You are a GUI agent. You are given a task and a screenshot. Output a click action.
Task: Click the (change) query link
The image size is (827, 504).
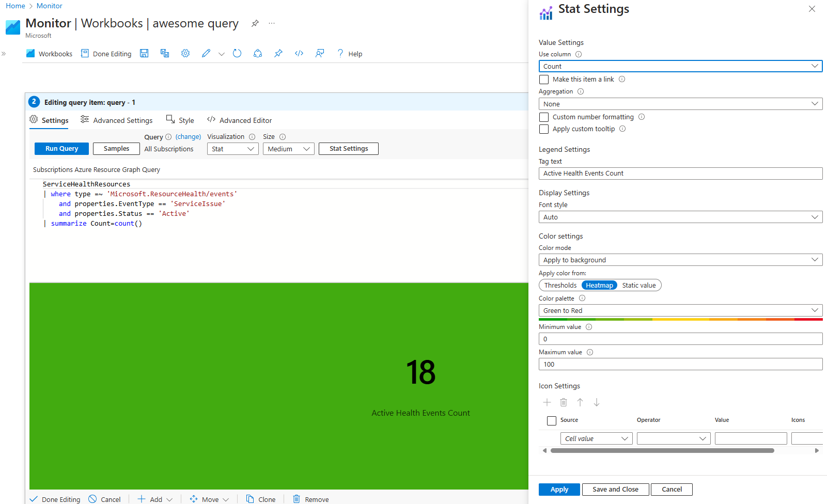pyautogui.click(x=188, y=137)
